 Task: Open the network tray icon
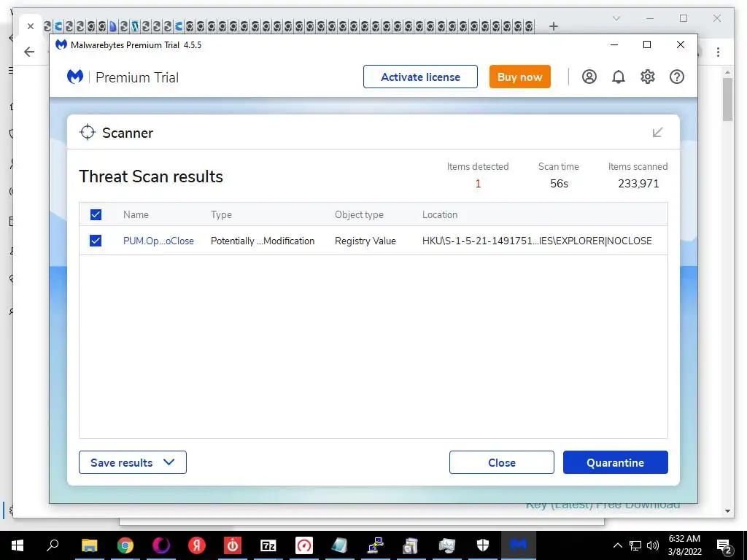point(635,545)
